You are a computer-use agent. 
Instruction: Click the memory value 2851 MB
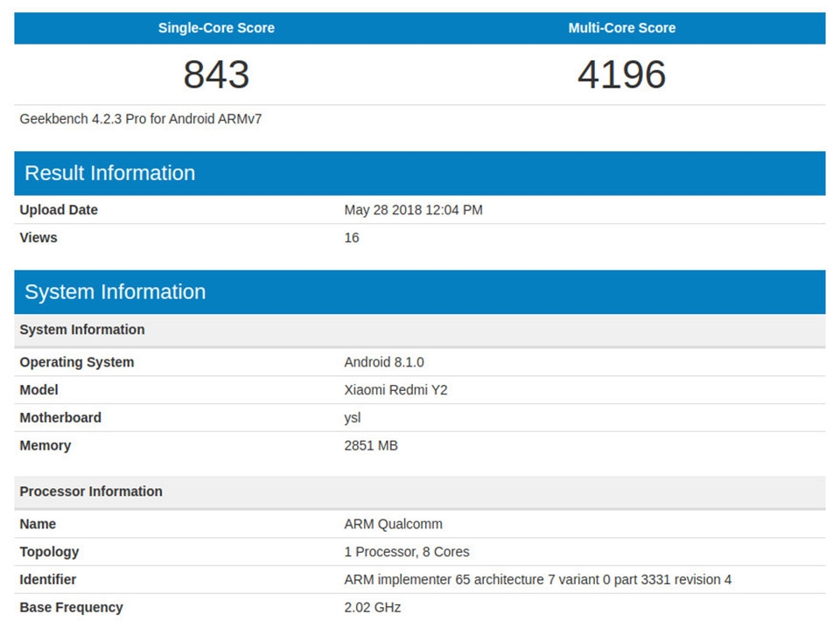(x=371, y=445)
